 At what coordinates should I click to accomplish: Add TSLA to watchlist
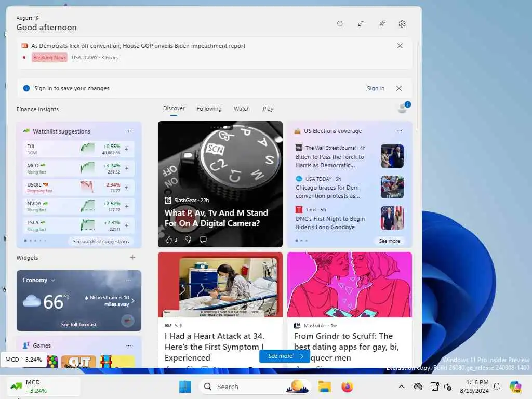[127, 225]
